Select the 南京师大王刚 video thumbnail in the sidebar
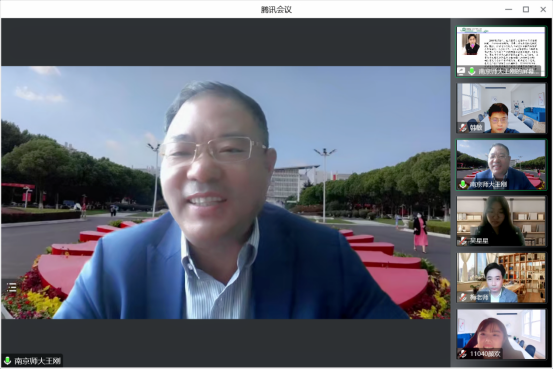The image size is (553, 369). [x=501, y=165]
